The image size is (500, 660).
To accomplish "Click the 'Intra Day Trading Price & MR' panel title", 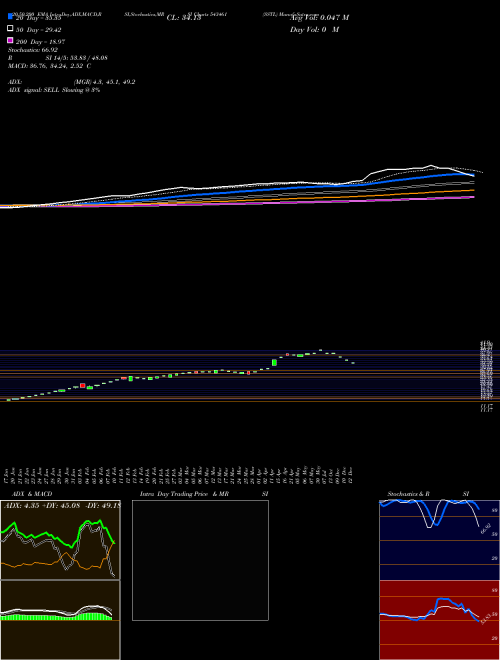I will [x=184, y=494].
